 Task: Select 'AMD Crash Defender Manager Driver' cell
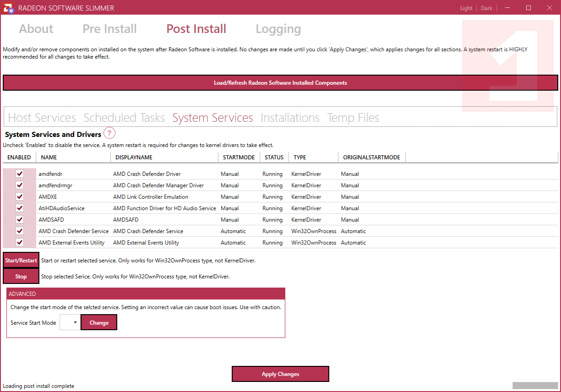158,185
